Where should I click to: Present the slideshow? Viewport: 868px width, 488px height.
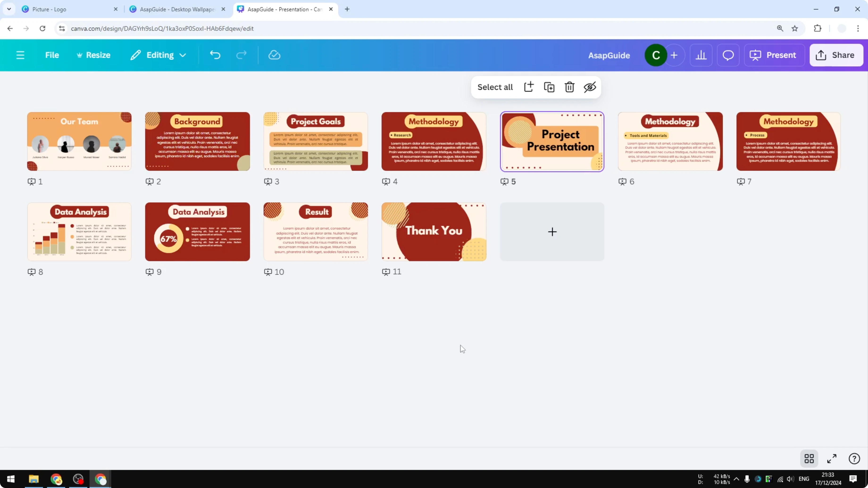[774, 55]
